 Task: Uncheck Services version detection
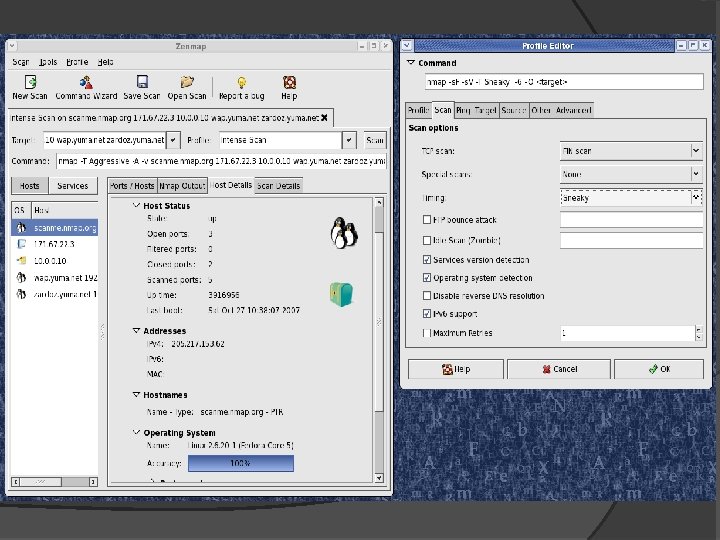[427, 260]
